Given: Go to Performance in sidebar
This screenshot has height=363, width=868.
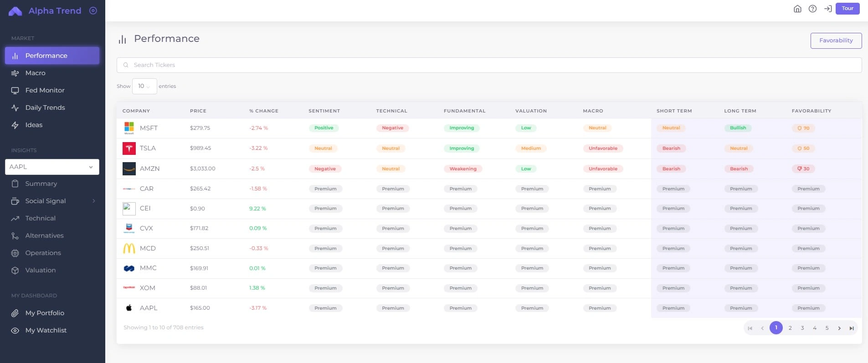Looking at the screenshot, I should coord(52,56).
